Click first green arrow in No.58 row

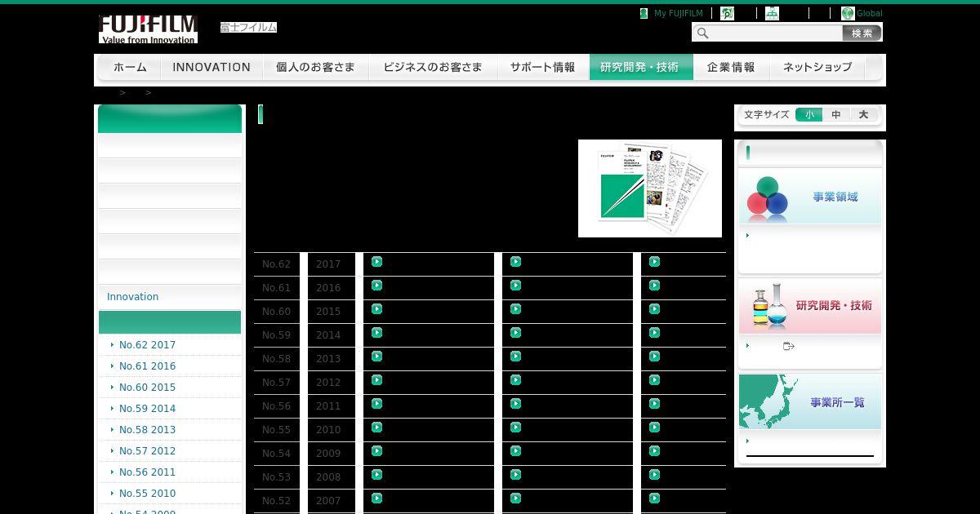(x=376, y=357)
